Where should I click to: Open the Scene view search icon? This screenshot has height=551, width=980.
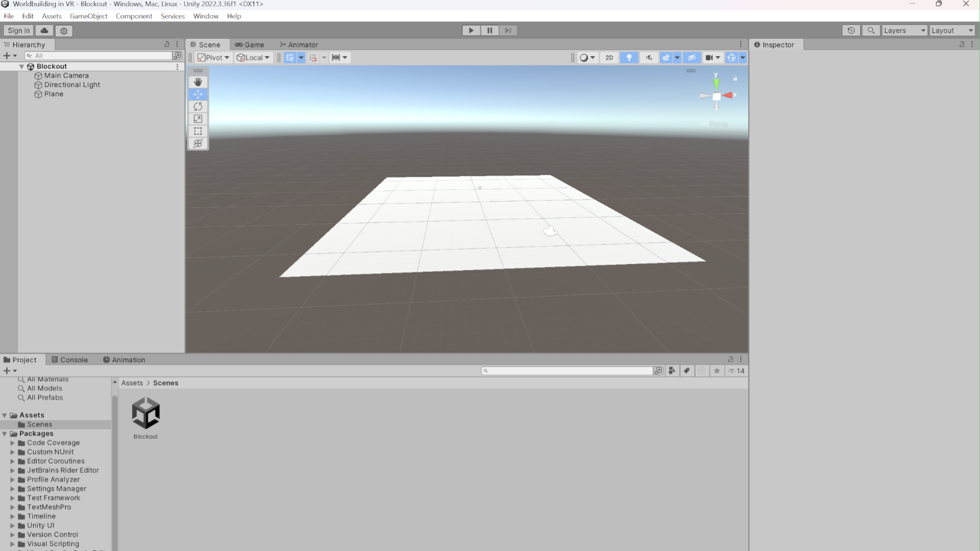[x=871, y=30]
